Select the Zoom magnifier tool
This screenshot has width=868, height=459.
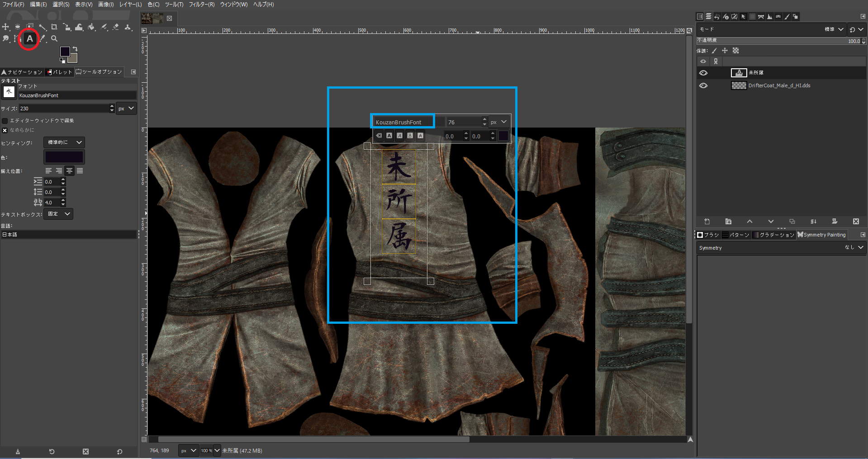[x=54, y=39]
